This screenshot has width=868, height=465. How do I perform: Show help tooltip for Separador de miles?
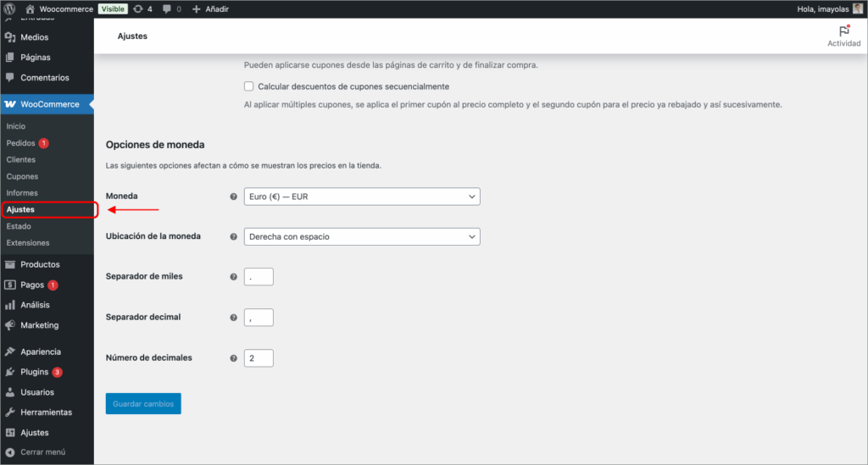tap(234, 277)
